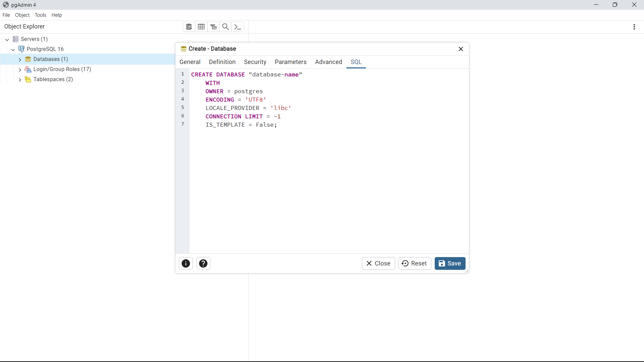Switch to the Advanced tab

tap(328, 62)
